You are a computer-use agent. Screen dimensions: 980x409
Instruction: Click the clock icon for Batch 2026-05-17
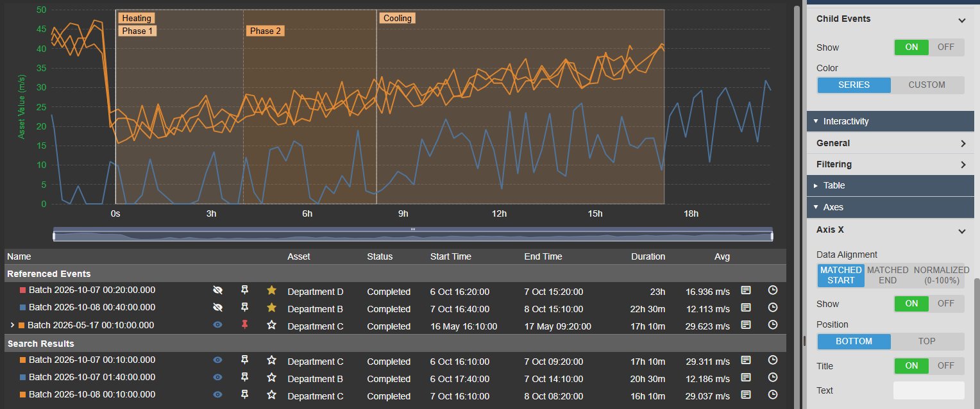click(x=773, y=325)
